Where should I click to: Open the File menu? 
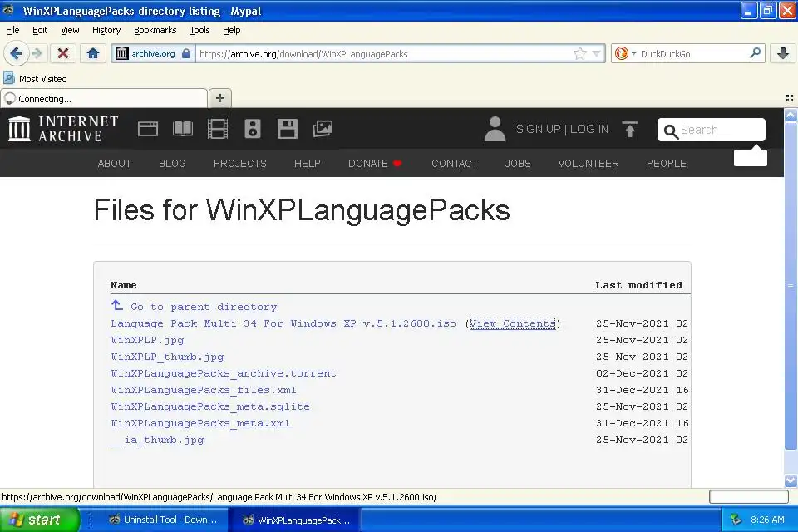pos(12,30)
